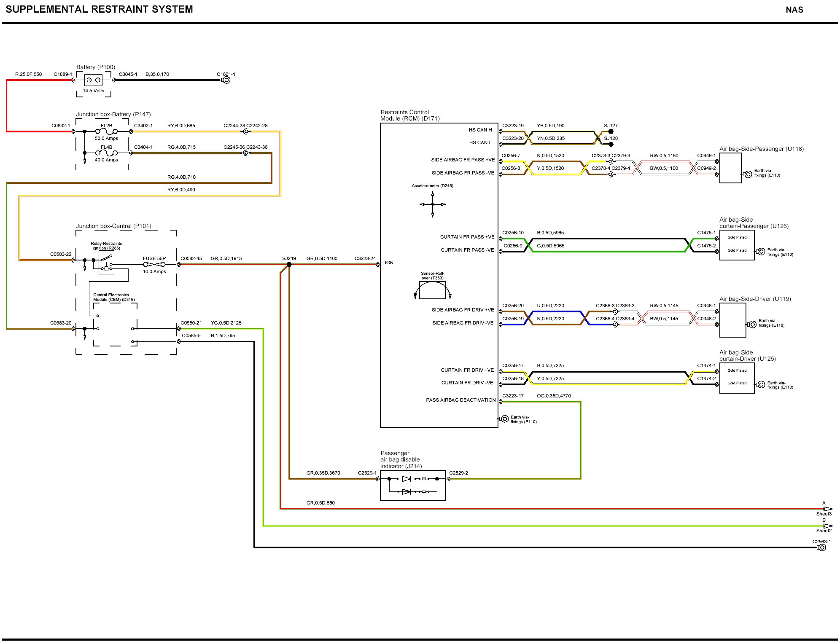Click the Sheet2 off-page arrow B

click(x=828, y=526)
